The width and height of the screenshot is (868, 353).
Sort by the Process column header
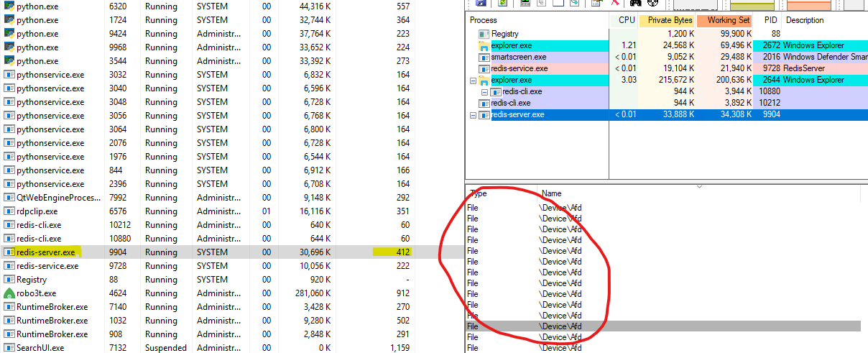pos(538,20)
